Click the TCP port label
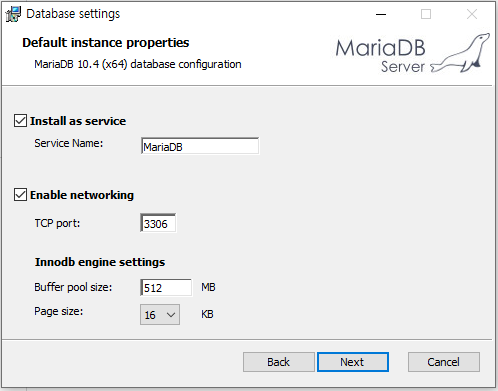 (57, 223)
